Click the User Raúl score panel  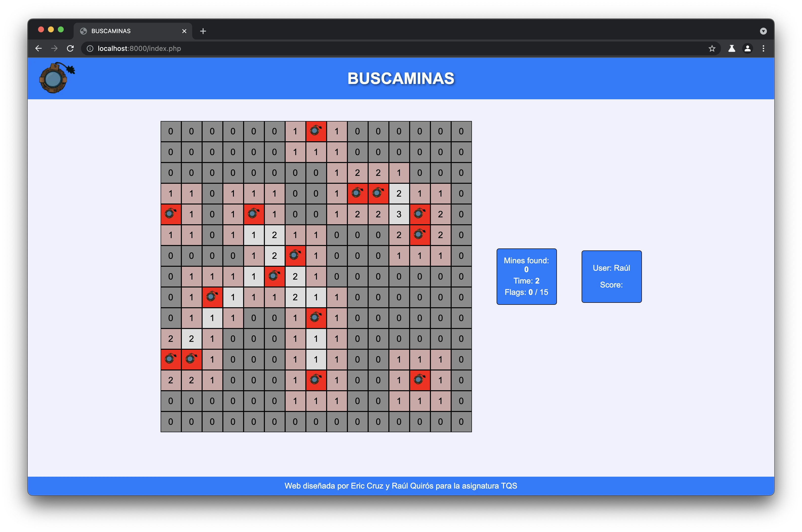(x=611, y=276)
